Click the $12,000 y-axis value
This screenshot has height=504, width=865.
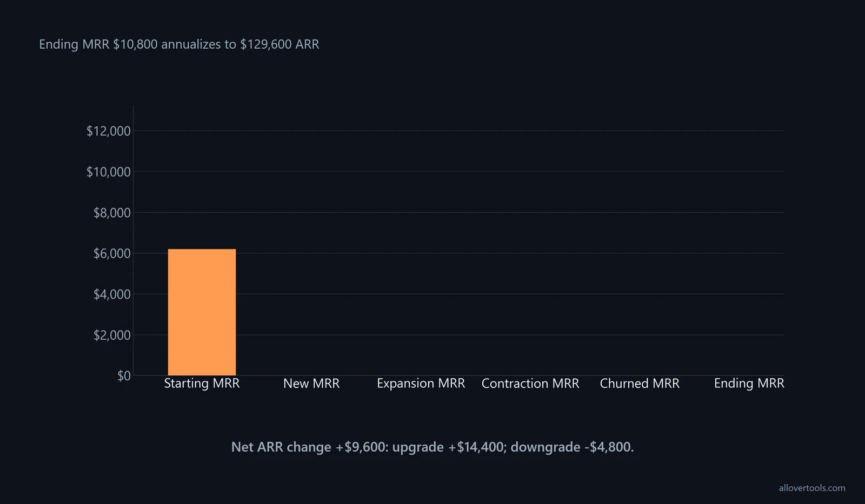pos(109,131)
